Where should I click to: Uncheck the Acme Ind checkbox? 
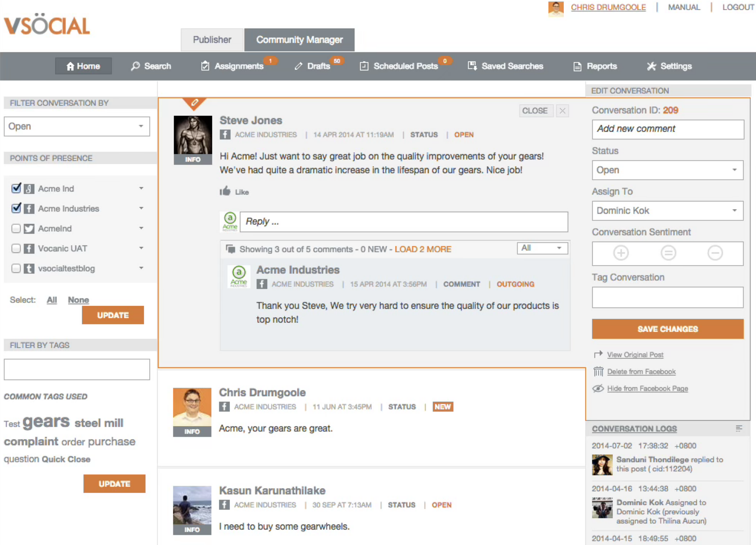coord(16,188)
